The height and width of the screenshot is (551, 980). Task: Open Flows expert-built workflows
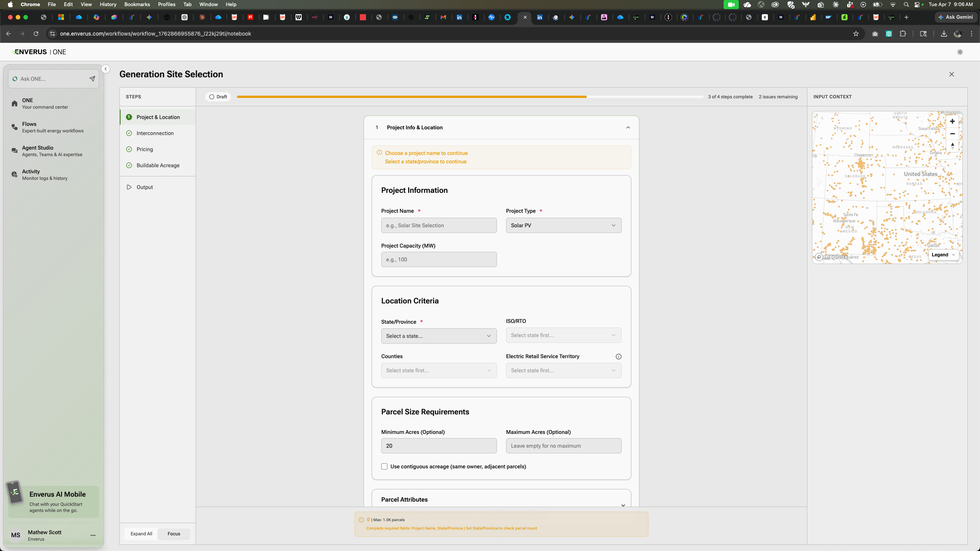click(x=52, y=127)
